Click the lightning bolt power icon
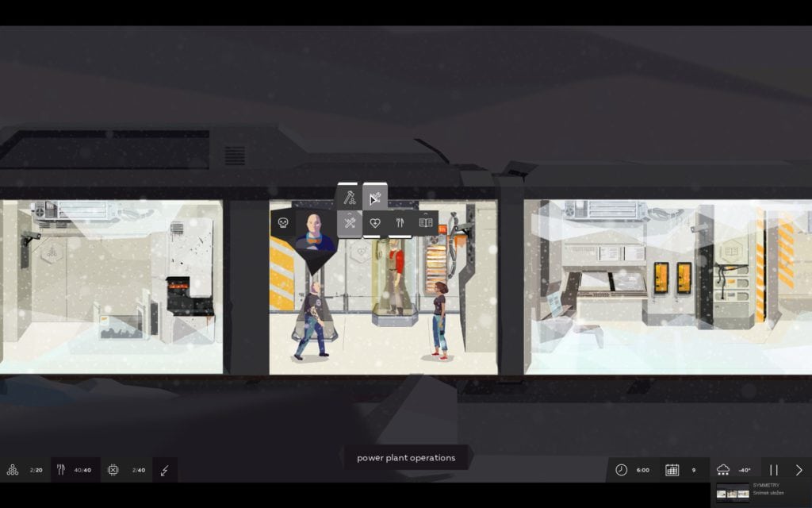Image resolution: width=812 pixels, height=508 pixels. point(165,470)
